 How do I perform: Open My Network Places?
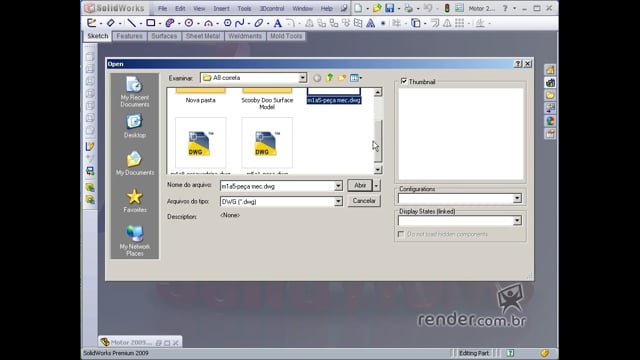pos(135,240)
